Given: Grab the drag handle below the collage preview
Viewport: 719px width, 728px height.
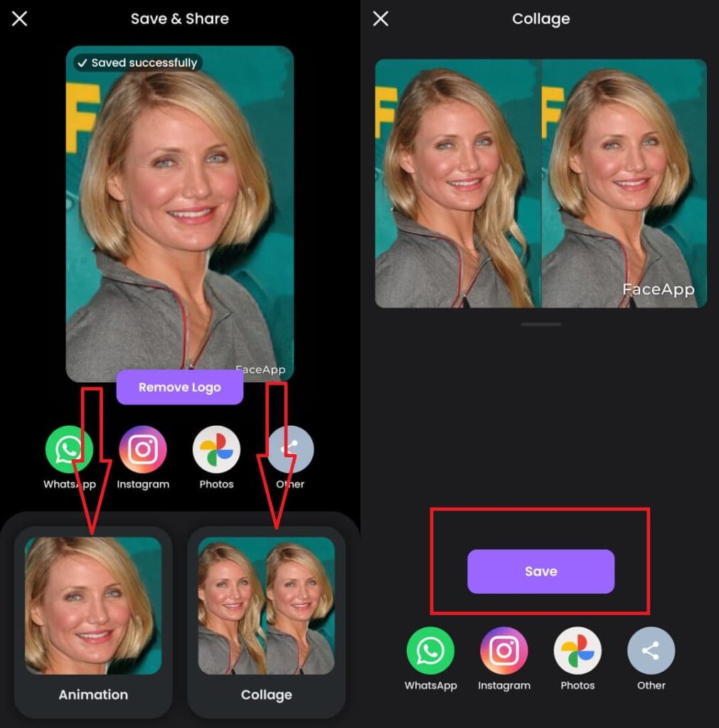Looking at the screenshot, I should [x=540, y=324].
